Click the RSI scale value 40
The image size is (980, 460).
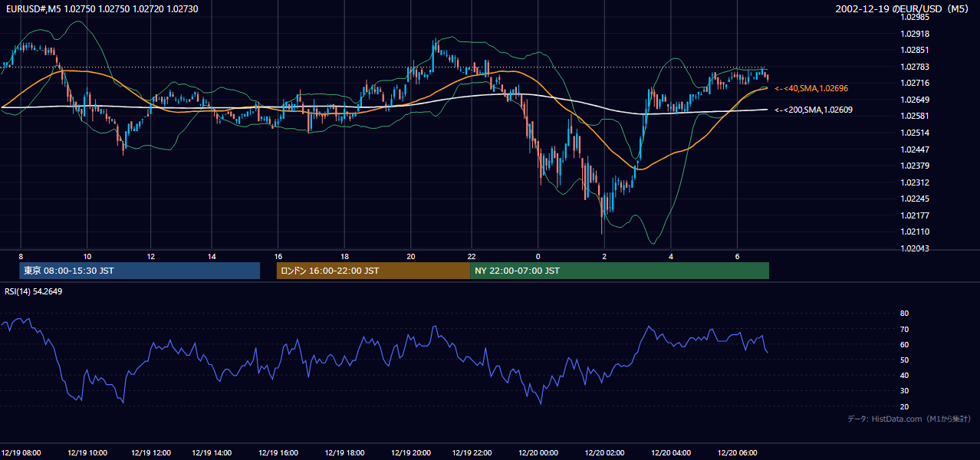point(904,375)
